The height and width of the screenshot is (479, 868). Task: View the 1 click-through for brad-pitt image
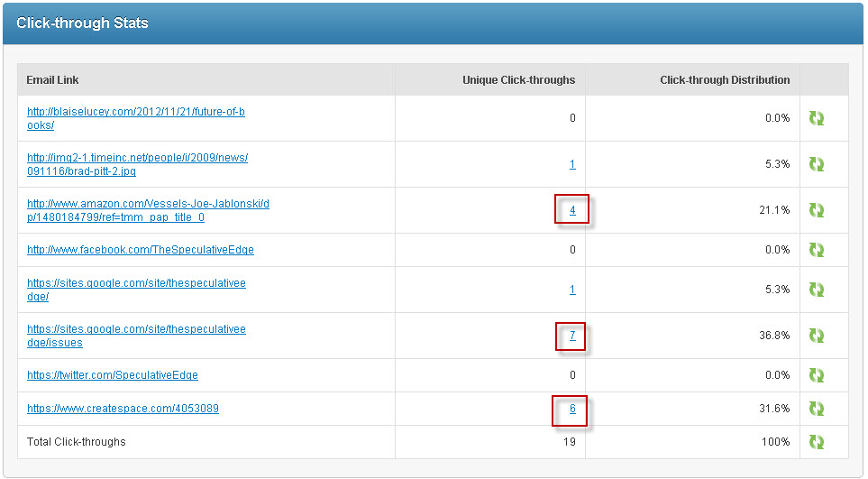tap(572, 164)
